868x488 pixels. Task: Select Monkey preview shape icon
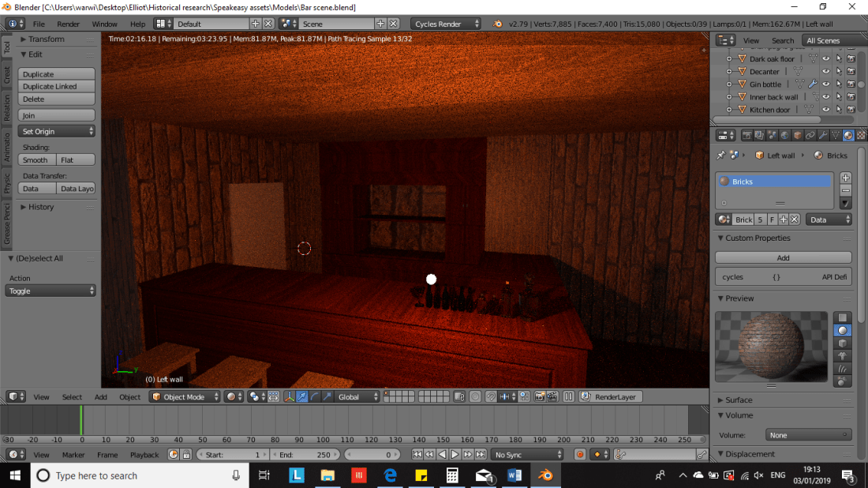coord(843,356)
